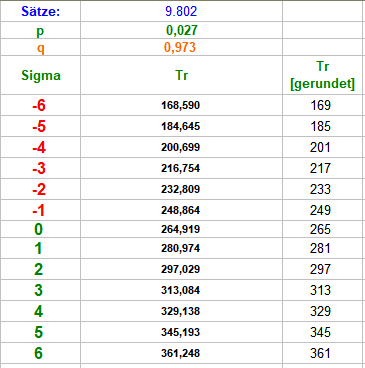The width and height of the screenshot is (365, 368).
Task: Select the q value 0,973 cell
Action: [181, 47]
